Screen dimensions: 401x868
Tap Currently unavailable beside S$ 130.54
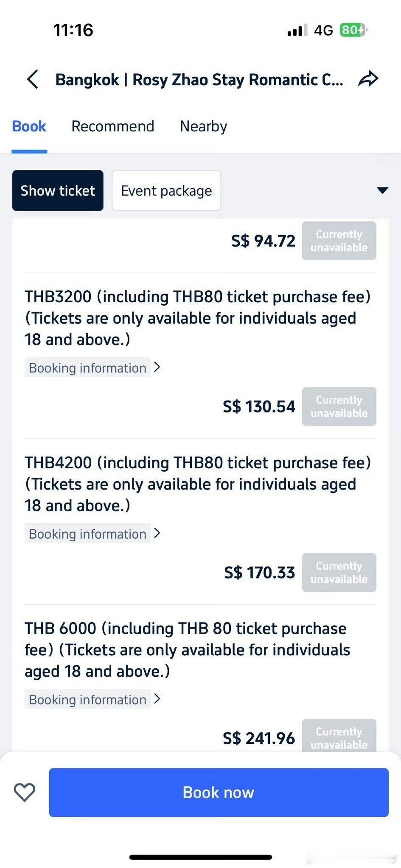[339, 406]
